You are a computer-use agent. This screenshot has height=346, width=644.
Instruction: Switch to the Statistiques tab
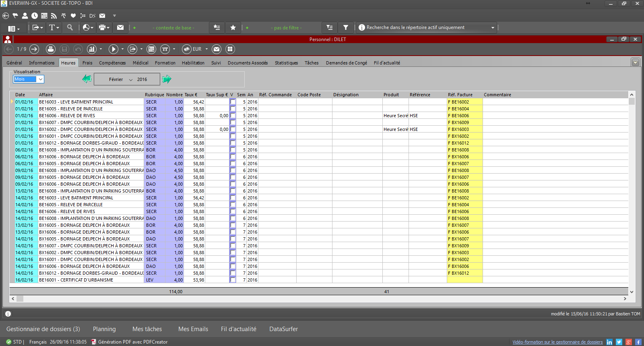coord(286,63)
